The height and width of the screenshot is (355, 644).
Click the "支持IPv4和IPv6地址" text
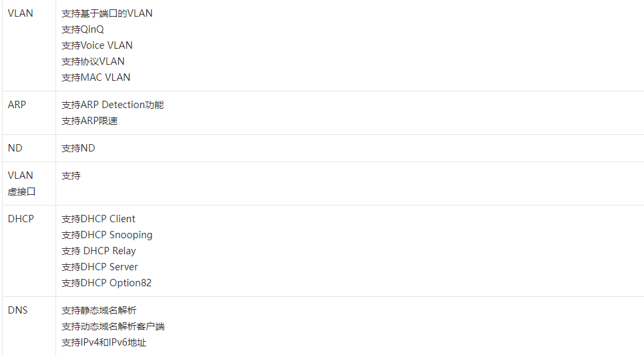[104, 342]
